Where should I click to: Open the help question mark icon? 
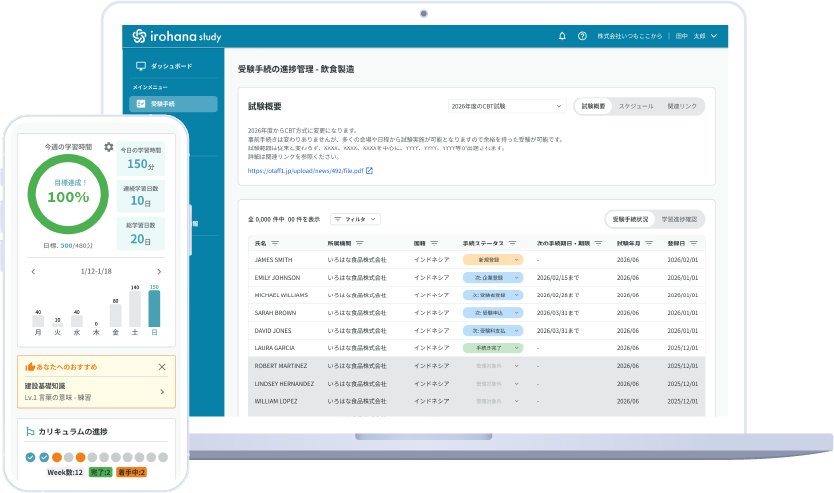point(582,36)
